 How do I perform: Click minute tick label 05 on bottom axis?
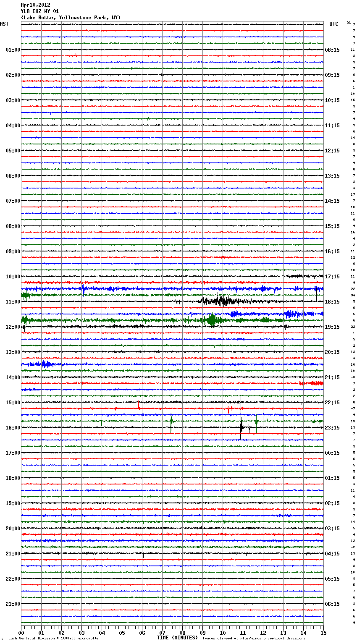coord(122,633)
